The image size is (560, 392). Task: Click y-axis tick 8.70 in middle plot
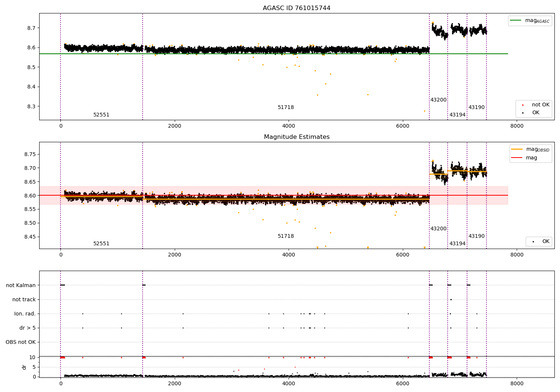pyautogui.click(x=30, y=168)
